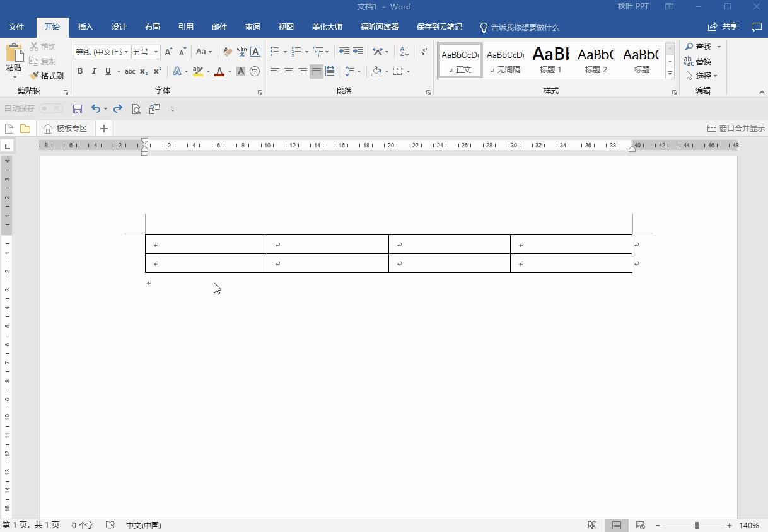
Task: Expand the Styles gallery more arrow
Action: [x=670, y=74]
